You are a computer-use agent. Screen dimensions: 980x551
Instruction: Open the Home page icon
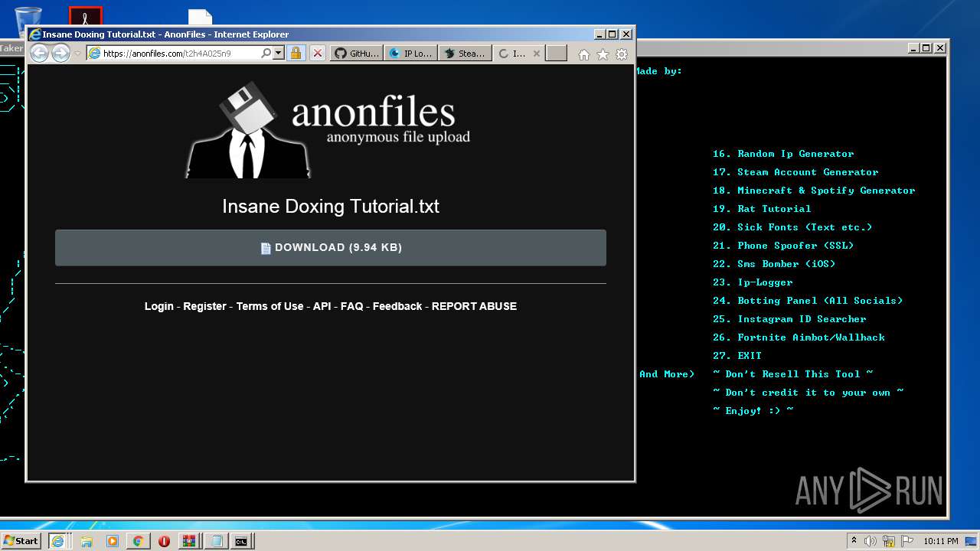[x=584, y=54]
